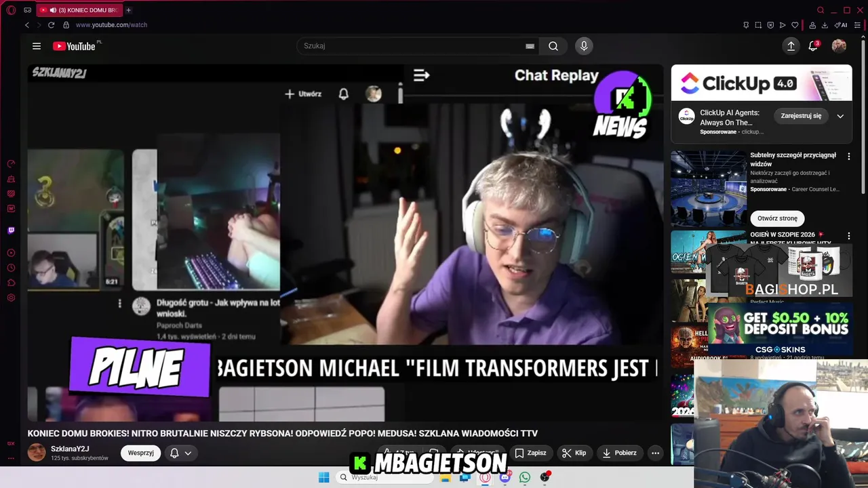Open YouTube hamburger guide menu

(37, 46)
